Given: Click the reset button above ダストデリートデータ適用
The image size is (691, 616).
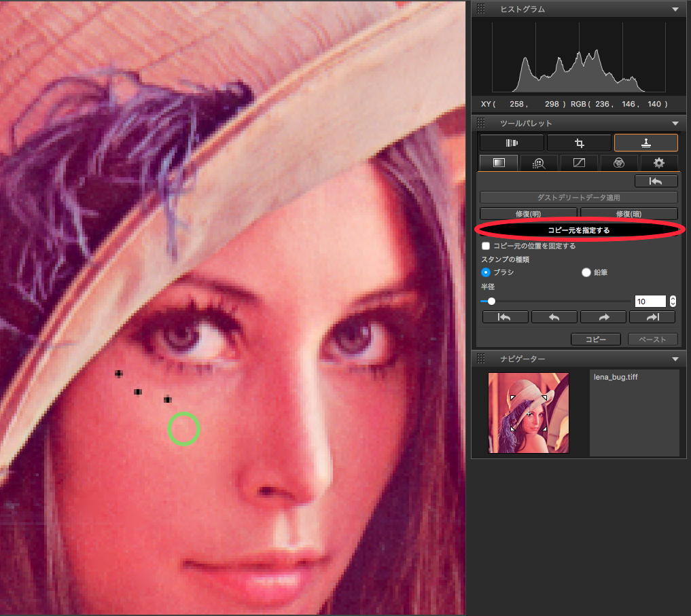Looking at the screenshot, I should 656,181.
